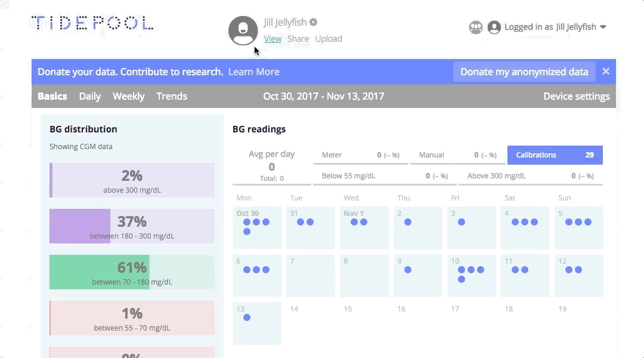Click the large patient avatar icon
The width and height of the screenshot is (644, 358).
(243, 31)
